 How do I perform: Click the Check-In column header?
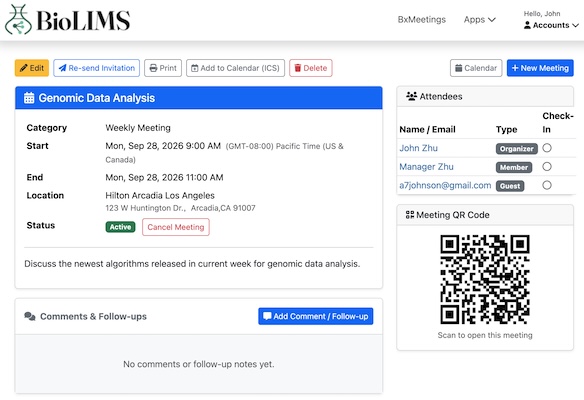click(558, 123)
